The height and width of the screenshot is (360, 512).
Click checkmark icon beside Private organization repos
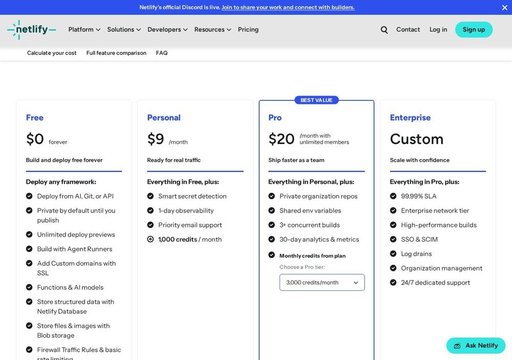pyautogui.click(x=272, y=196)
